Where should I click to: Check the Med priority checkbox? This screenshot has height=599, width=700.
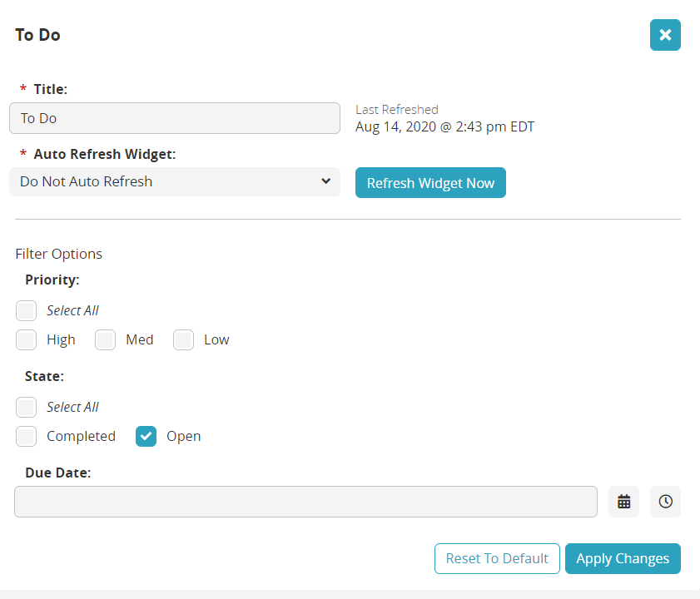tap(105, 339)
